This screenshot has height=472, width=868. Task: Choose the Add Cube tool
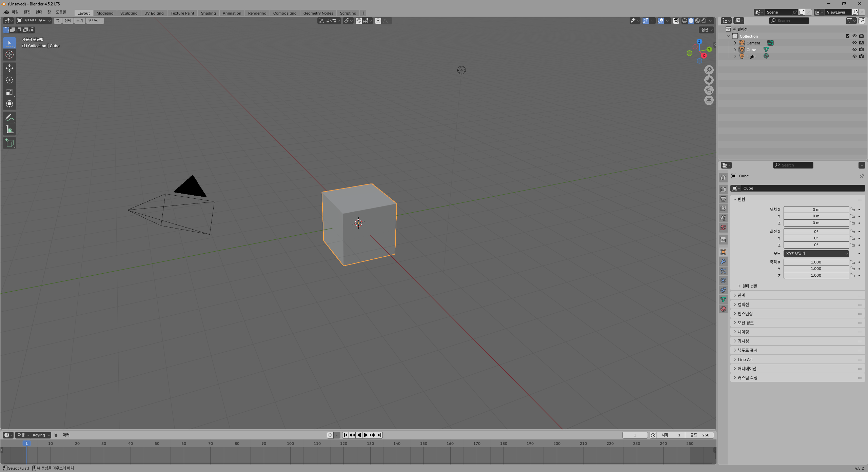[x=9, y=143]
